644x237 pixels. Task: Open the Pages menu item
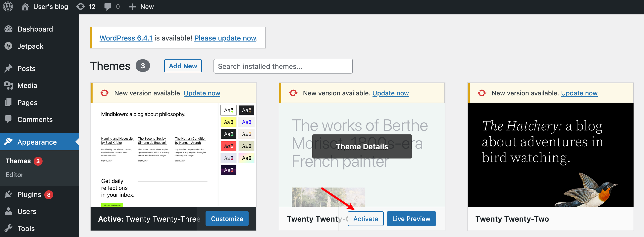pyautogui.click(x=40, y=103)
